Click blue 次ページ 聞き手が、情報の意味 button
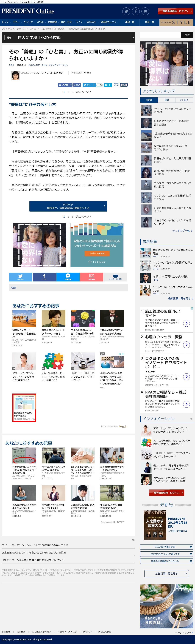This screenshot has height=644, width=195. pyautogui.click(x=68, y=206)
